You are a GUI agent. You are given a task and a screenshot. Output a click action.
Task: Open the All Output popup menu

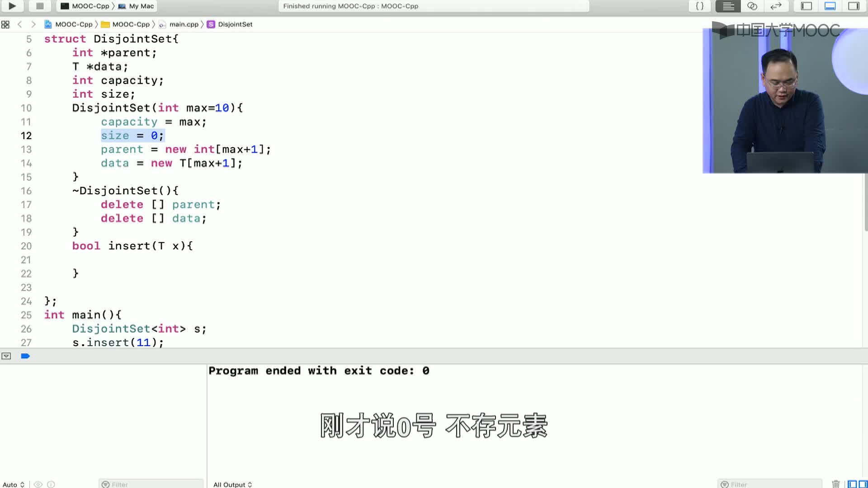point(232,484)
